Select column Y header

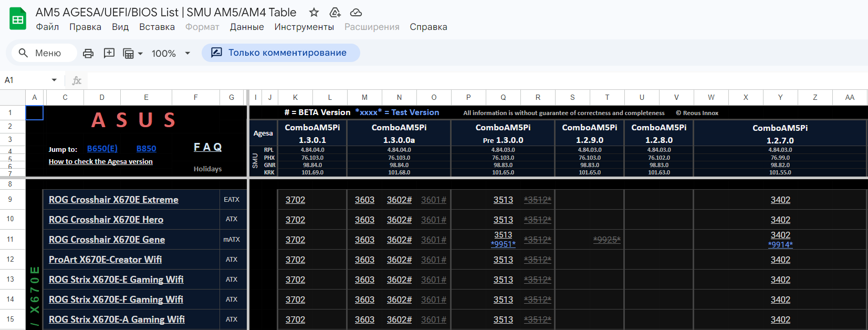click(x=780, y=97)
